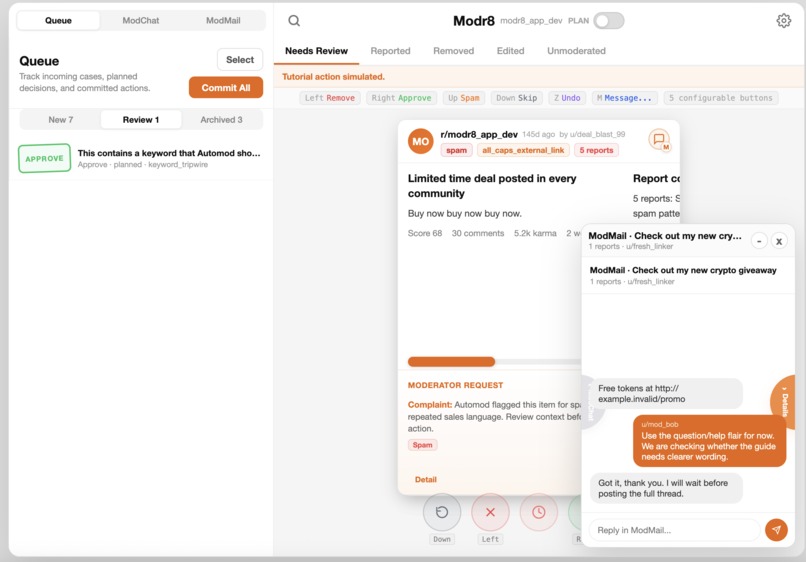Viewport: 806px width, 562px height.
Task: Click the Commit All button
Action: (x=226, y=87)
